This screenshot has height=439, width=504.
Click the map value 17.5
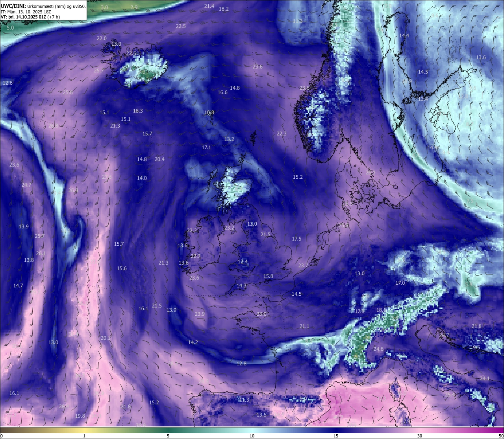(x=296, y=239)
